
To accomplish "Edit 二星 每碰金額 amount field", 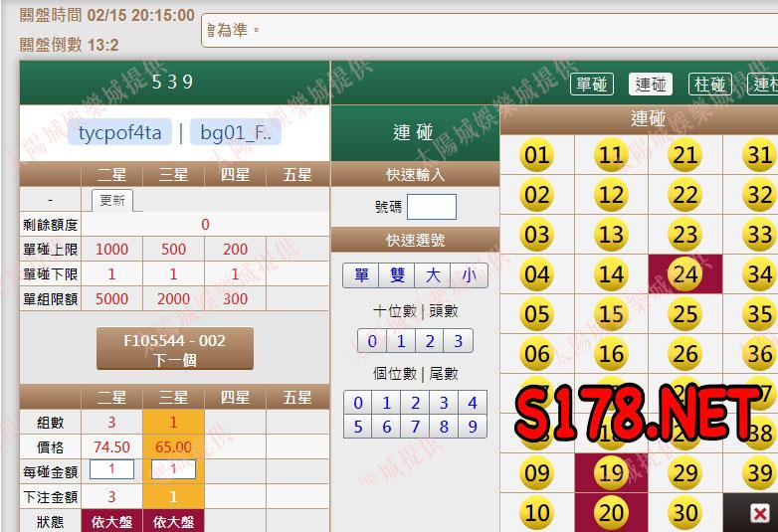I will pos(111,469).
